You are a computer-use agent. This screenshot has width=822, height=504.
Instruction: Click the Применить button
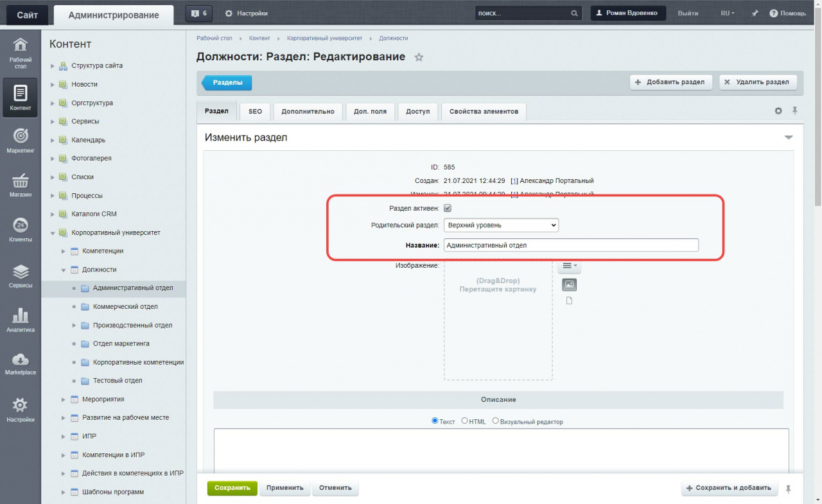(285, 488)
